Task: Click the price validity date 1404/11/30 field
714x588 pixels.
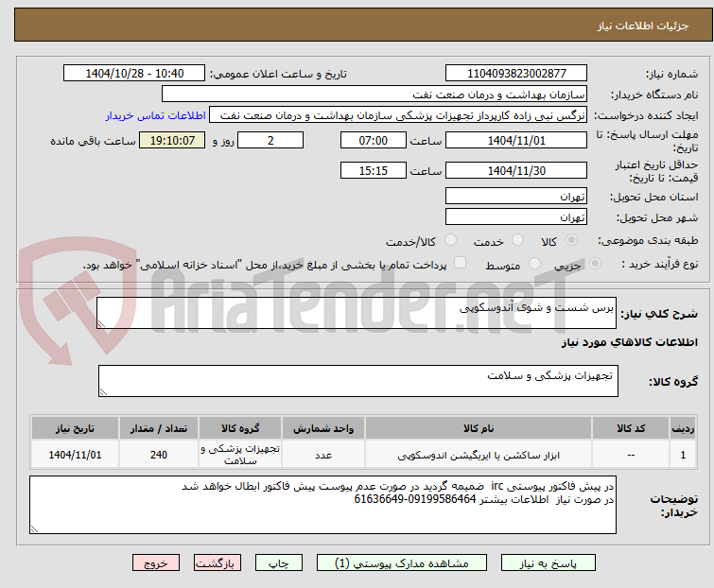Action: point(516,170)
